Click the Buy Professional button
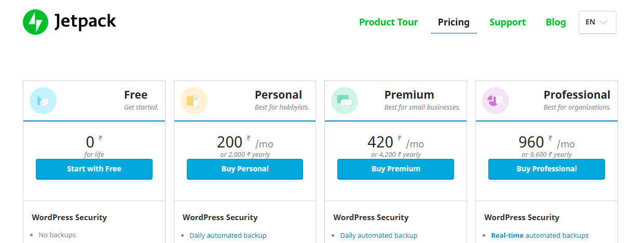 point(546,169)
